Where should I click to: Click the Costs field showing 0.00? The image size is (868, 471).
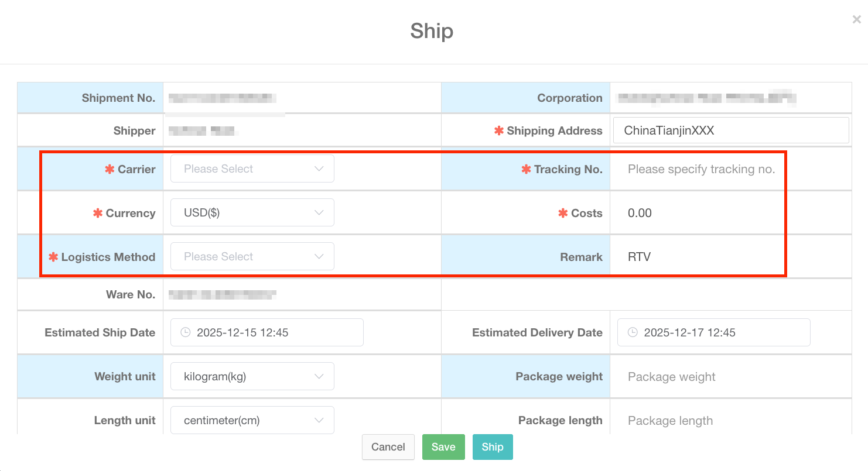[x=701, y=213]
